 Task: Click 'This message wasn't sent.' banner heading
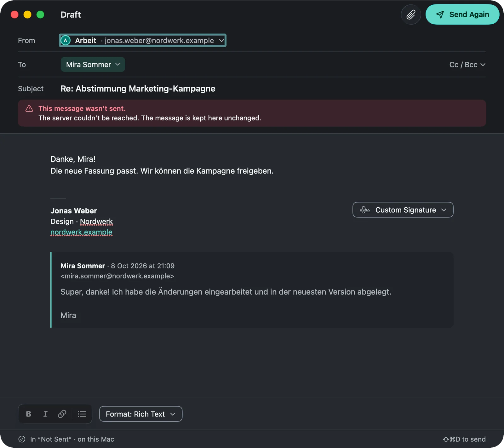[82, 108]
